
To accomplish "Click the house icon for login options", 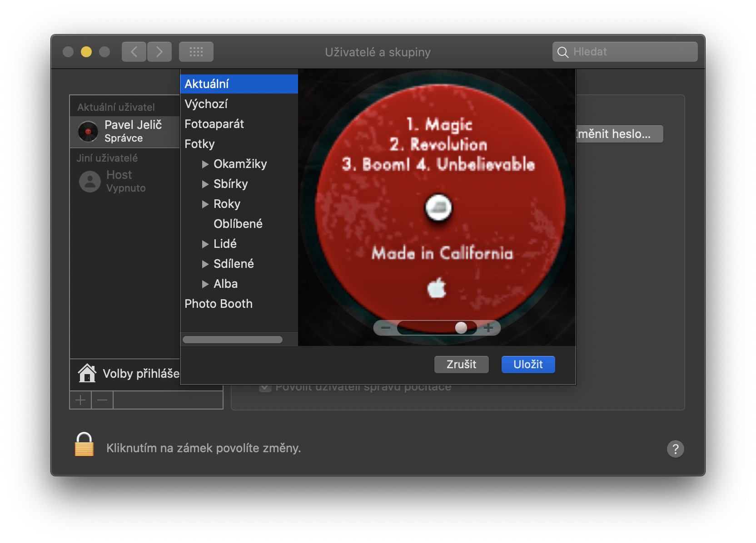I will point(87,373).
